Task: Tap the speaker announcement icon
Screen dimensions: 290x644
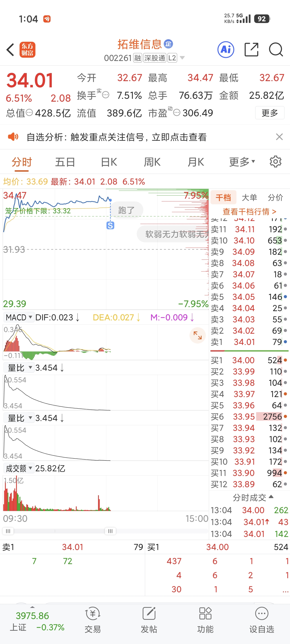Action: pos(13,137)
